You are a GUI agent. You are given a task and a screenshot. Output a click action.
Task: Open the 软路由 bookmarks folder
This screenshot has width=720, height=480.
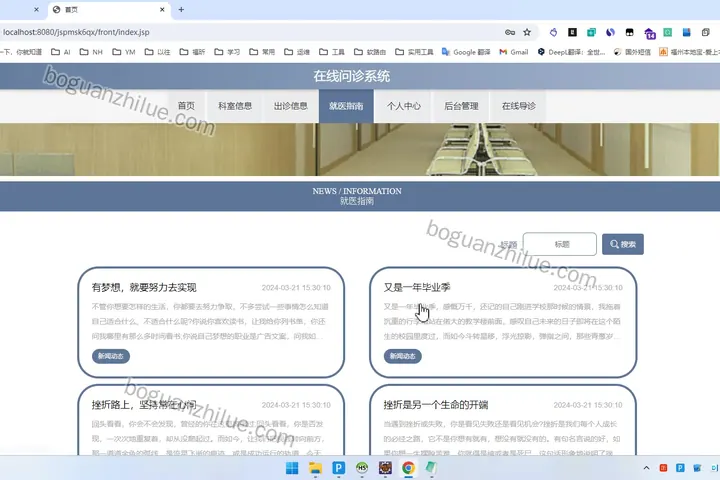point(370,52)
